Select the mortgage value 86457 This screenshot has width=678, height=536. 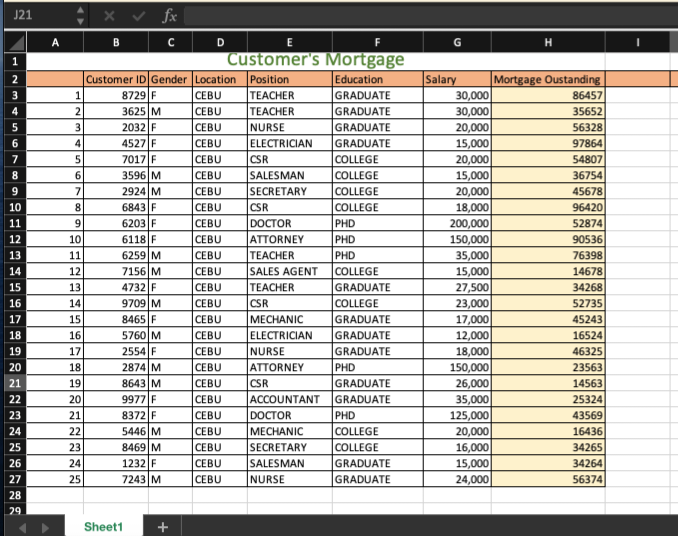pyautogui.click(x=548, y=96)
